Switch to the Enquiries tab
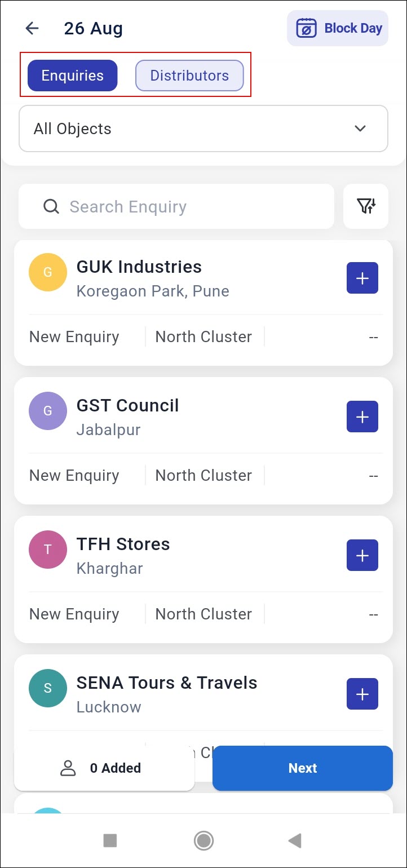 tap(72, 76)
